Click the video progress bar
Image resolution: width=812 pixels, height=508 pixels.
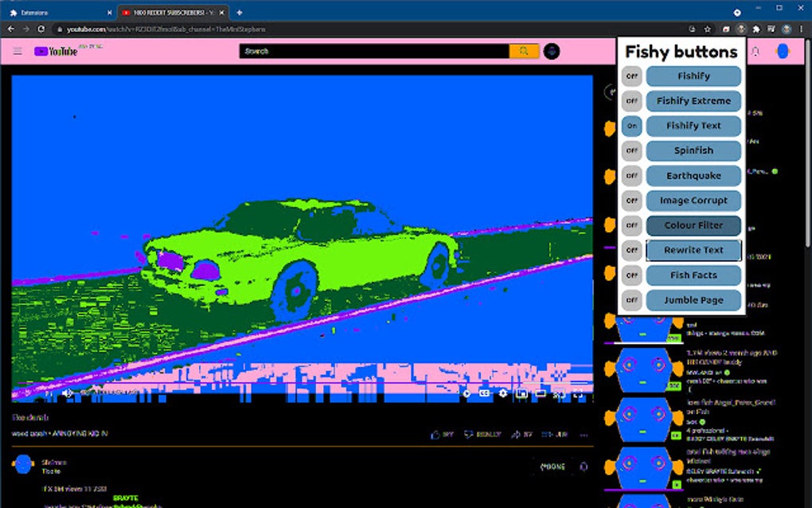click(302, 384)
